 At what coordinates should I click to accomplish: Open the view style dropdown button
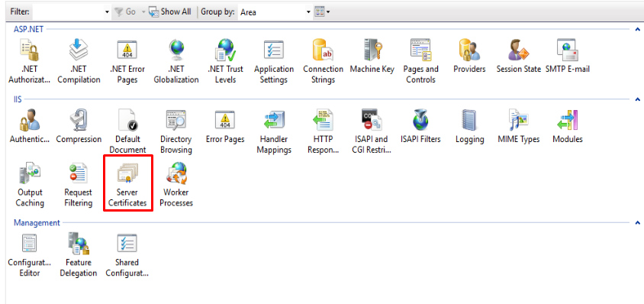323,12
